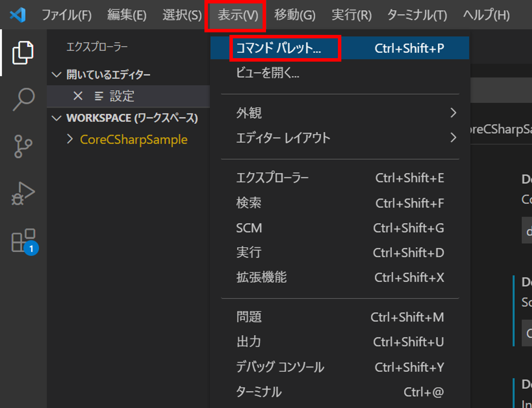Open the ターミナル(T) menu in menu bar
The height and width of the screenshot is (408, 532).
(417, 16)
